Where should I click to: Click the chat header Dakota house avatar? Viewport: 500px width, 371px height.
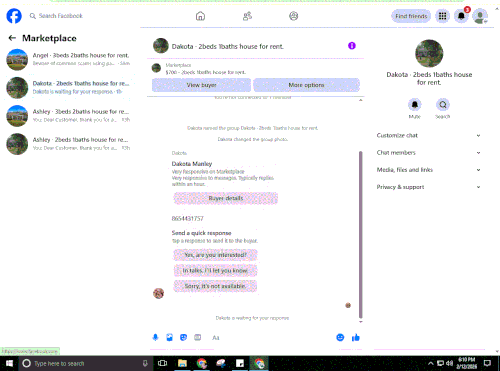(x=161, y=46)
